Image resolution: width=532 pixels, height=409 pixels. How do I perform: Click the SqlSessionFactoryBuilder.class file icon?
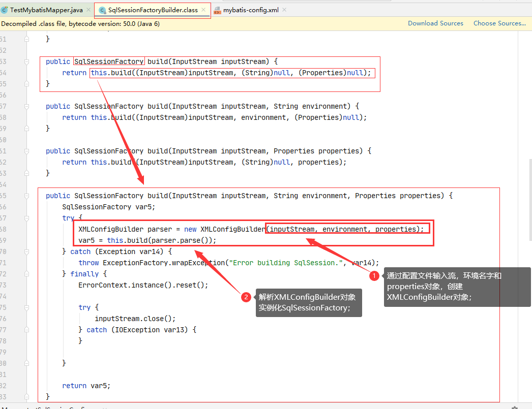102,10
